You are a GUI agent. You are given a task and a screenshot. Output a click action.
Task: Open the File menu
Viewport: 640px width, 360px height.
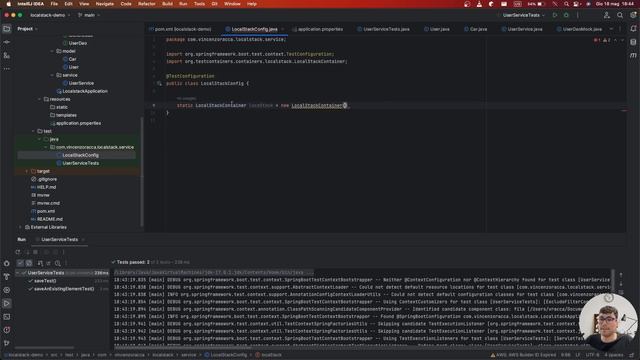pyautogui.click(x=54, y=4)
